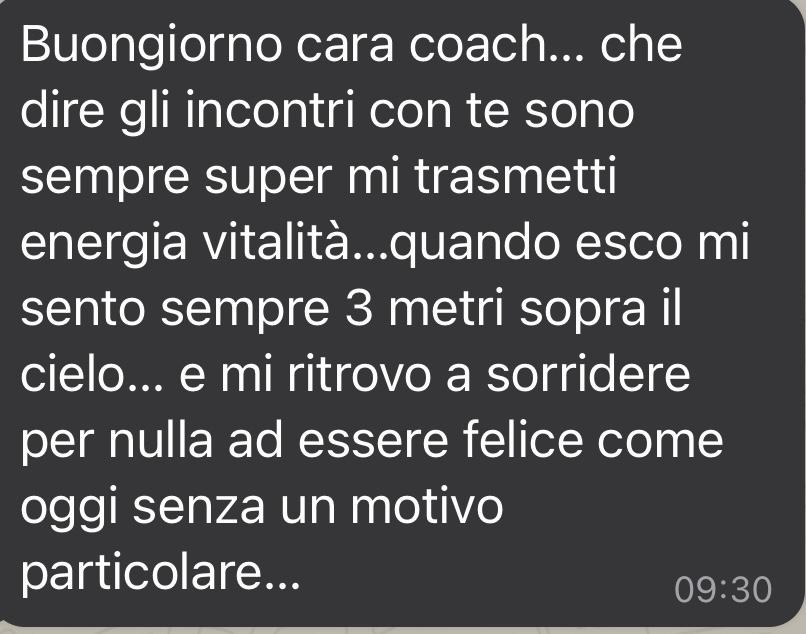The width and height of the screenshot is (806, 634).
Task: Click the word "essere" in the text
Action: pyautogui.click(x=373, y=443)
